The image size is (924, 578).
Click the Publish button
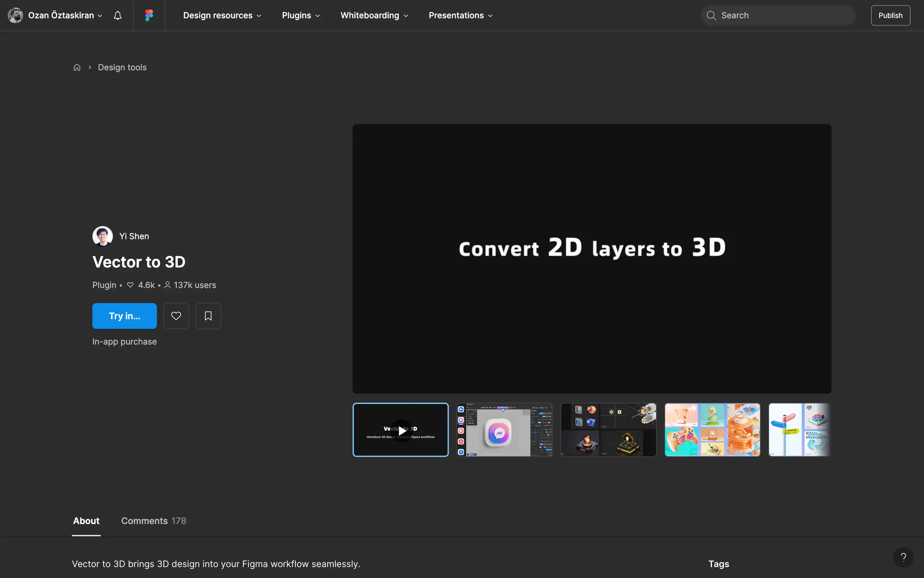pyautogui.click(x=890, y=15)
